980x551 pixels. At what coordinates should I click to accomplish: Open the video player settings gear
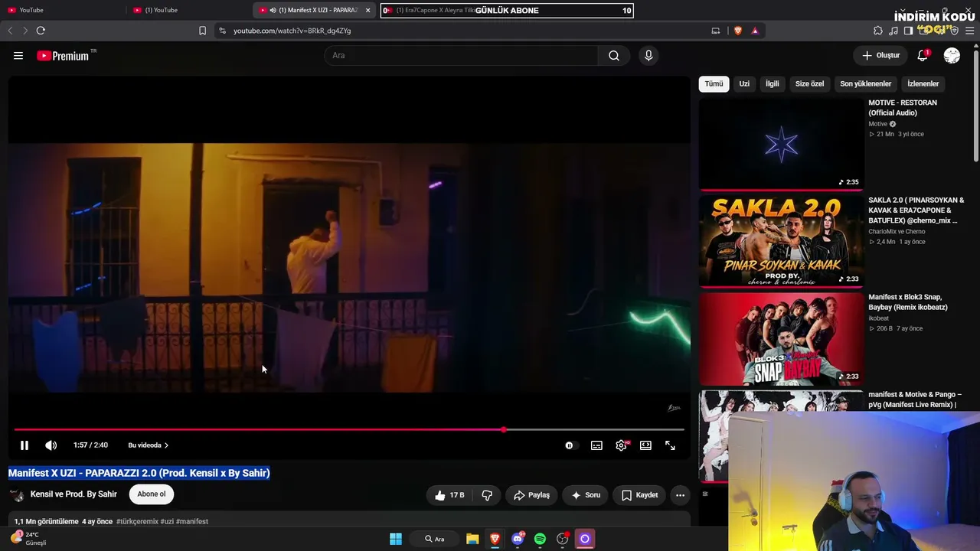pos(621,445)
